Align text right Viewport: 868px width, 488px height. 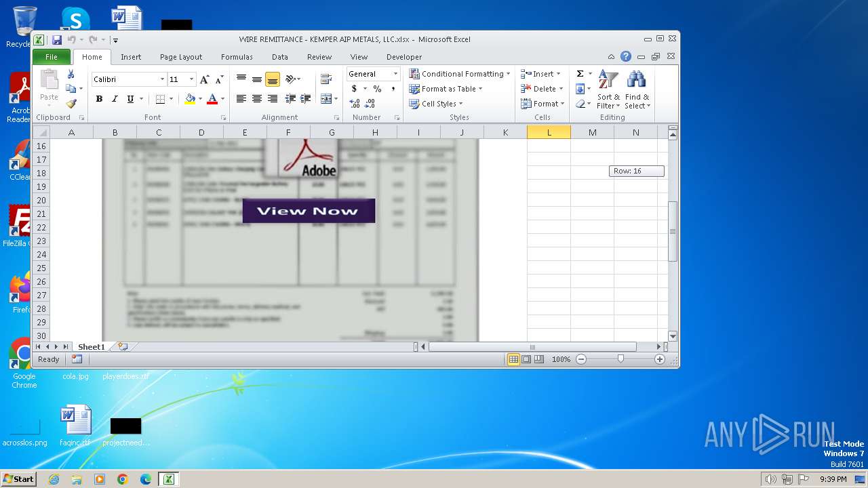coord(273,99)
